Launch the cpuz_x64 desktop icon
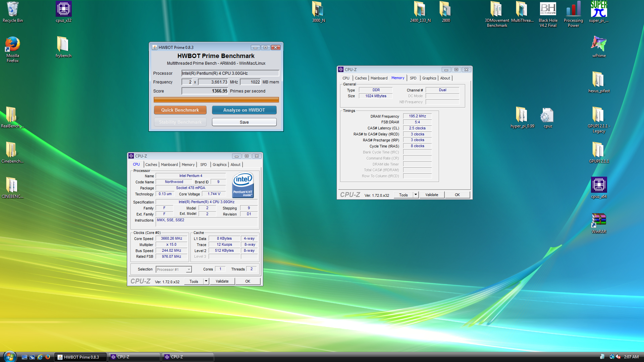Screen dimensions: 644x362 point(599,188)
